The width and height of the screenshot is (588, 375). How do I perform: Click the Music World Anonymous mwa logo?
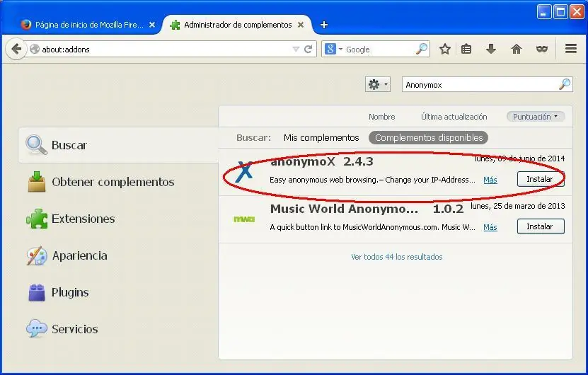pyautogui.click(x=244, y=219)
